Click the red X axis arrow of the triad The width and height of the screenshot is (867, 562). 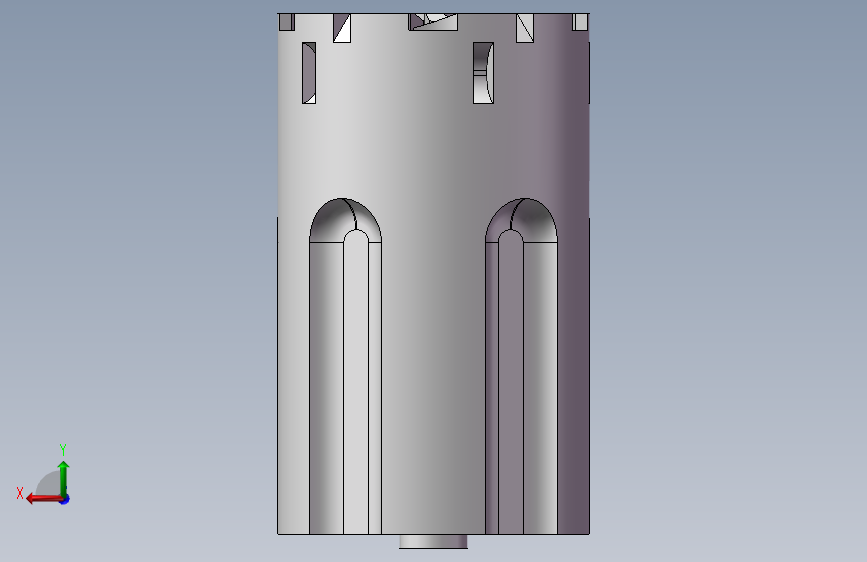click(x=44, y=499)
